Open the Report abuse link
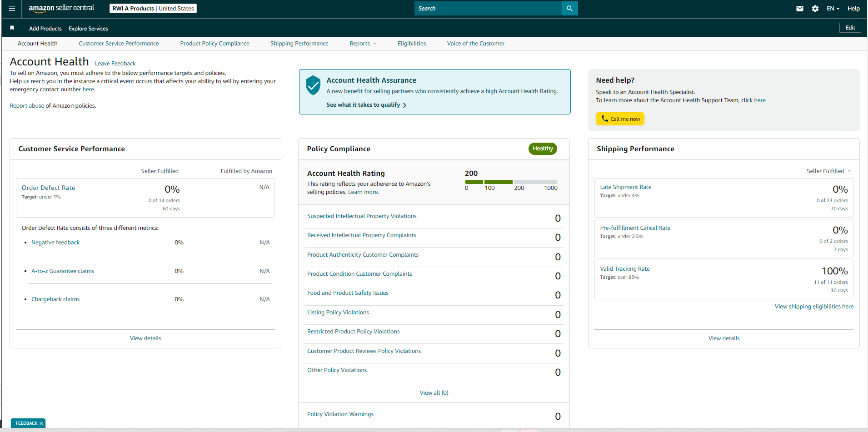The height and width of the screenshot is (432, 868). (27, 106)
